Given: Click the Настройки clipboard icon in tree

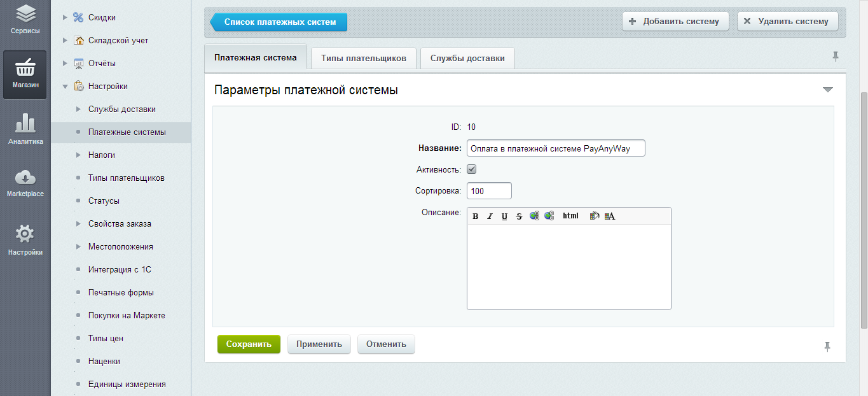Looking at the screenshot, I should 79,86.
